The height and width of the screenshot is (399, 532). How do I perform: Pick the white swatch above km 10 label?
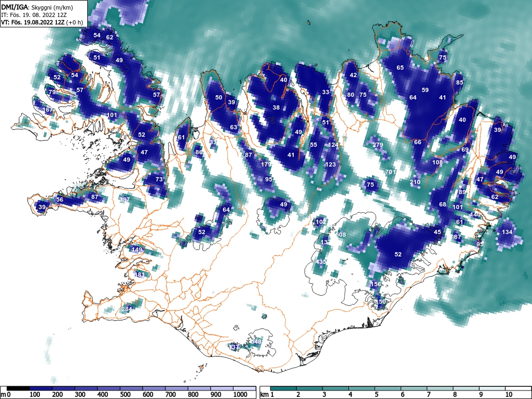point(518,388)
